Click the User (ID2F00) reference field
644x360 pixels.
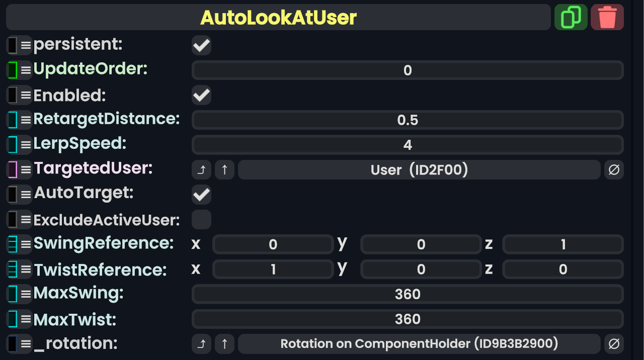click(419, 170)
